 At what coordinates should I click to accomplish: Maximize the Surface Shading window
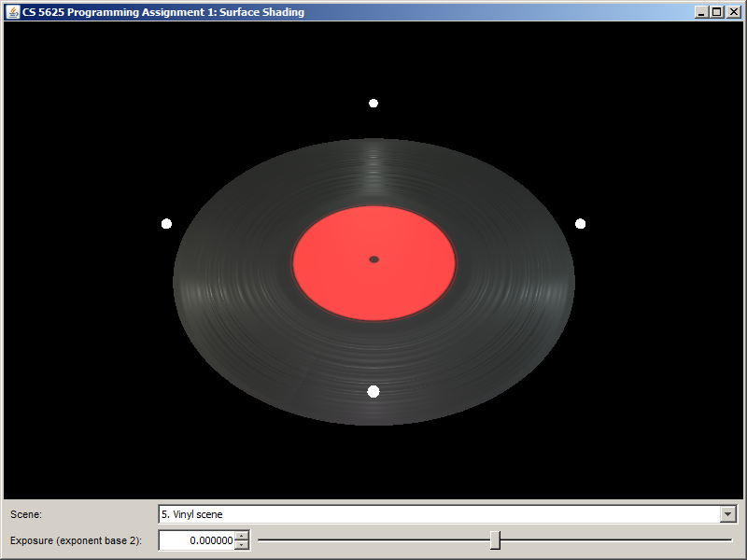pyautogui.click(x=716, y=12)
